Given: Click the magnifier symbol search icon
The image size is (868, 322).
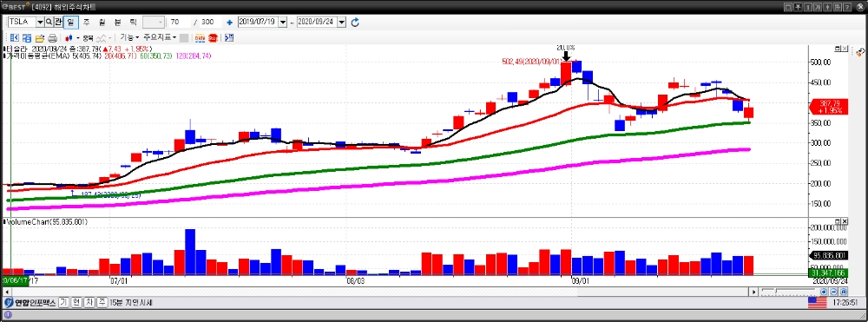Looking at the screenshot, I should pyautogui.click(x=49, y=22).
